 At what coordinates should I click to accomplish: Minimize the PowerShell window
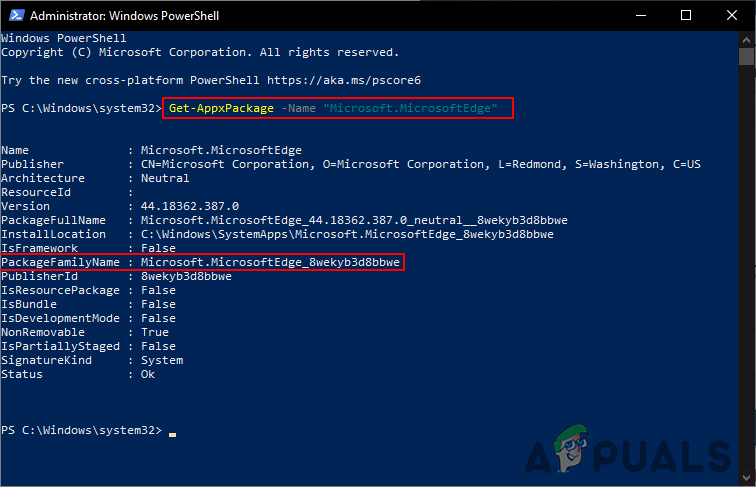click(638, 15)
